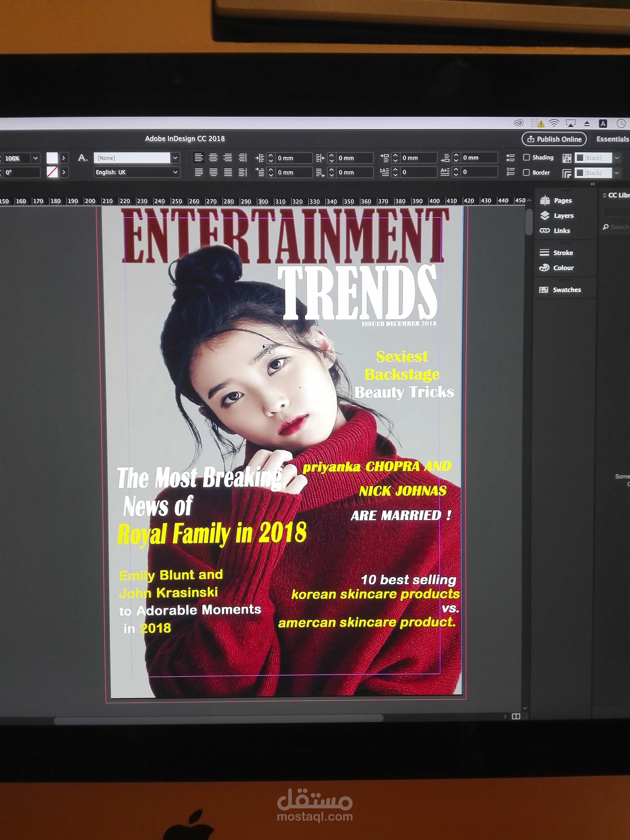Click the Publish Online button

tap(554, 139)
